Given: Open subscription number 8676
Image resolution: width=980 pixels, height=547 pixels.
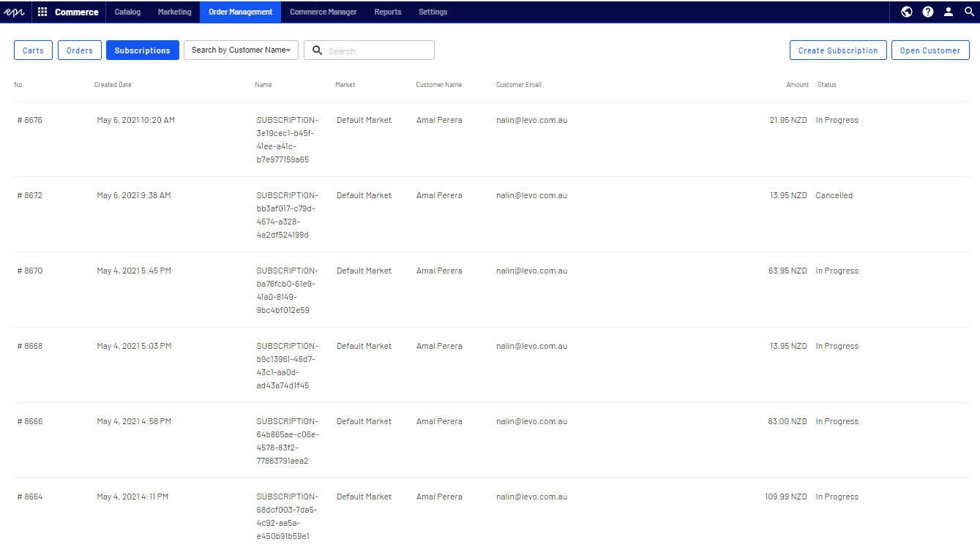Looking at the screenshot, I should pos(30,120).
